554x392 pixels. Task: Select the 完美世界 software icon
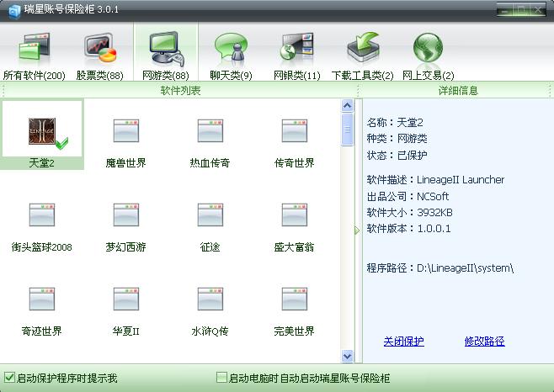[x=295, y=299]
